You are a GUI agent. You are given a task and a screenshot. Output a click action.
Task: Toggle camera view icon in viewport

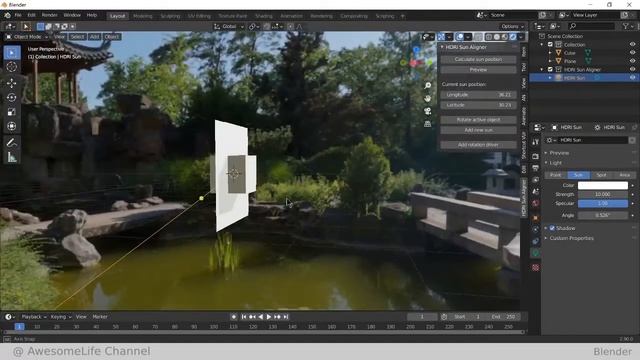427,111
